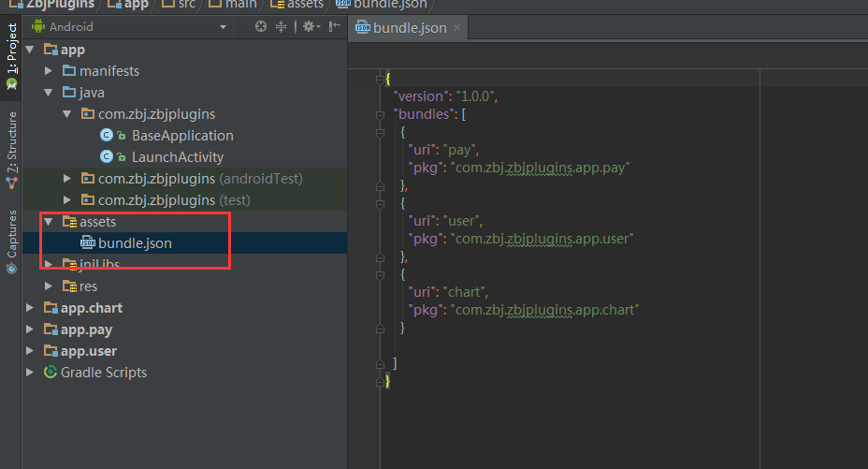The width and height of the screenshot is (868, 469).
Task: Click the "version" key in the editor
Action: (420, 96)
